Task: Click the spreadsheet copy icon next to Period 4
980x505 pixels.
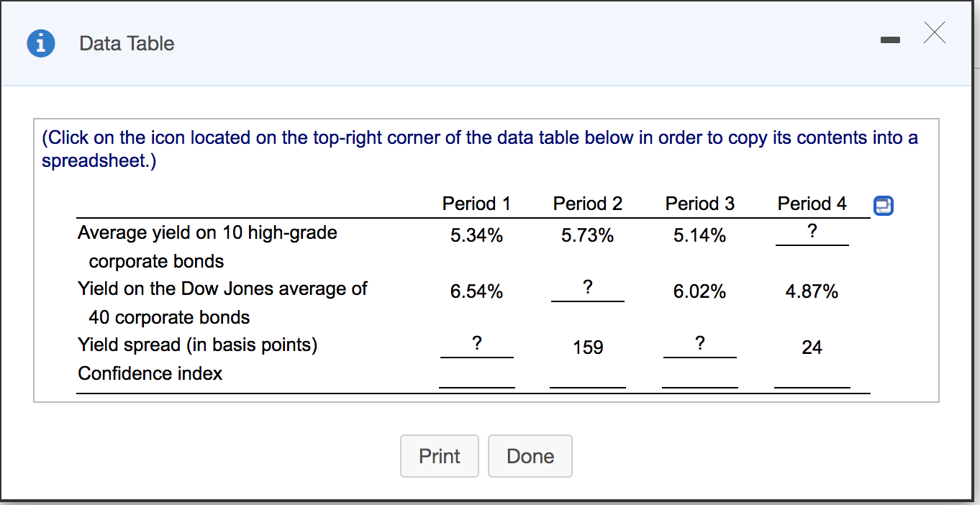Action: point(883,206)
